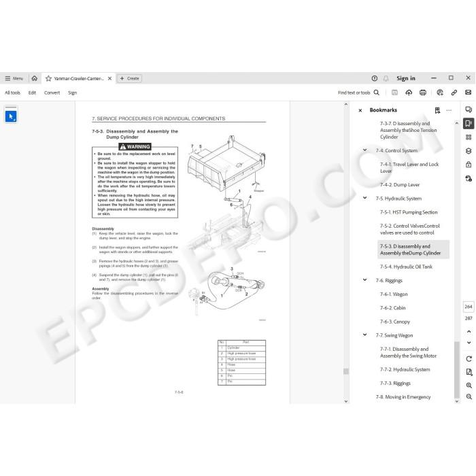Image resolution: width=476 pixels, height=476 pixels.
Task: Open the hamburger Menu button
Action: tap(14, 78)
